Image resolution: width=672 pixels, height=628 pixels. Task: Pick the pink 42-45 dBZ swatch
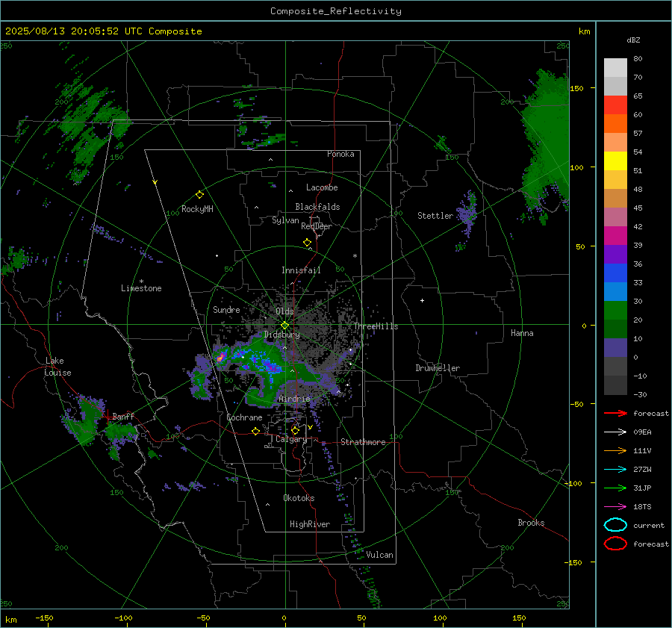[615, 217]
